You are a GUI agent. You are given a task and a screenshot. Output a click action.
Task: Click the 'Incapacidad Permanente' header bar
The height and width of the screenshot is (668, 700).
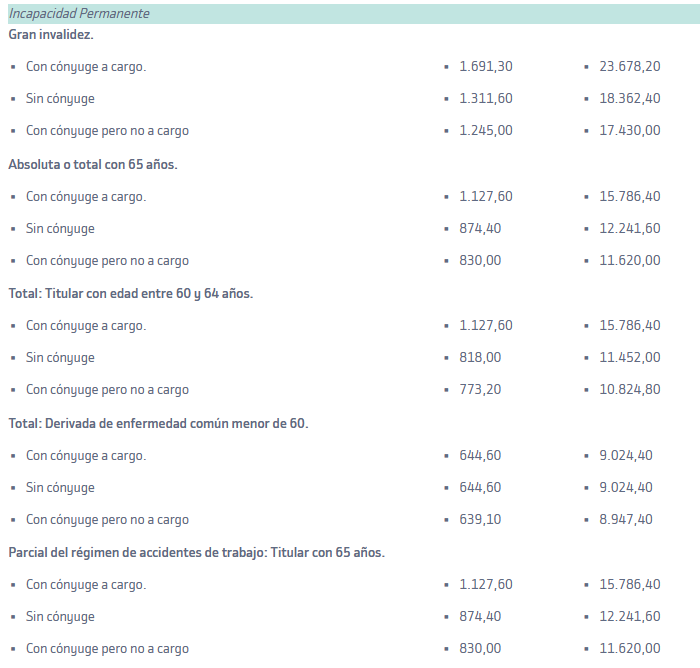[x=354, y=14]
